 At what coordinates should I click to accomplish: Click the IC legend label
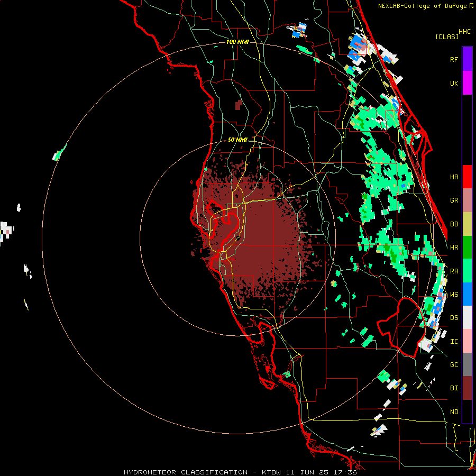tap(454, 342)
